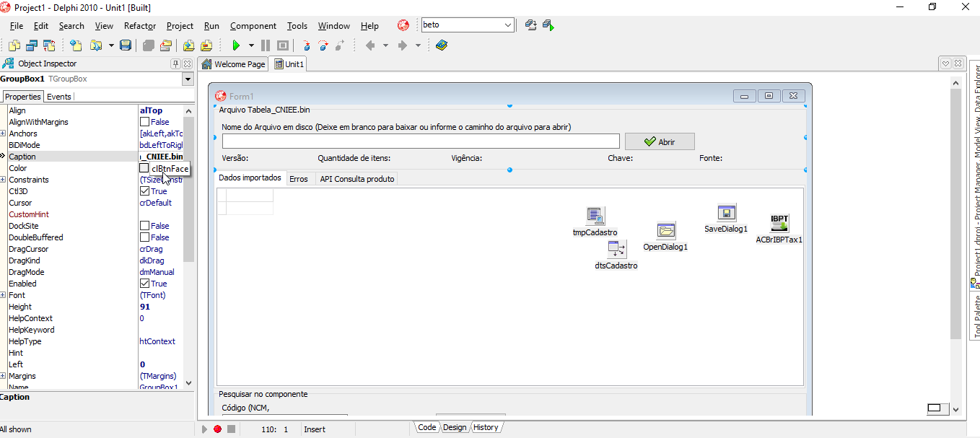Switch to the Events tab
This screenshot has height=438, width=980.
[59, 97]
